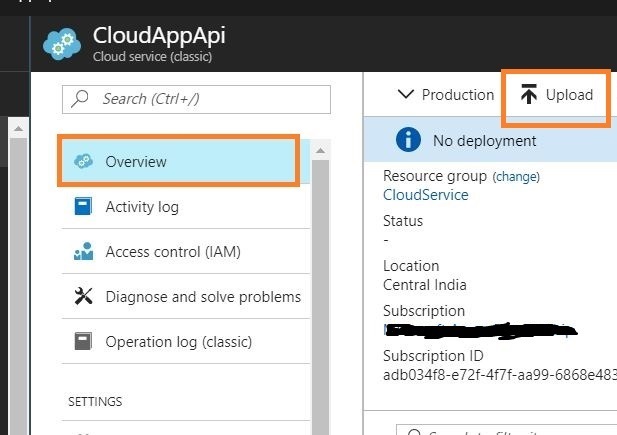Click the Access control people icon

click(84, 252)
